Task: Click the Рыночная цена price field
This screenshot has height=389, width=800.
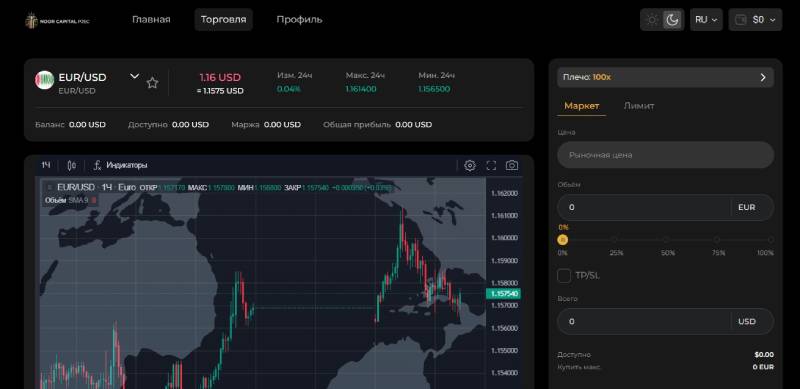Action: coord(665,155)
